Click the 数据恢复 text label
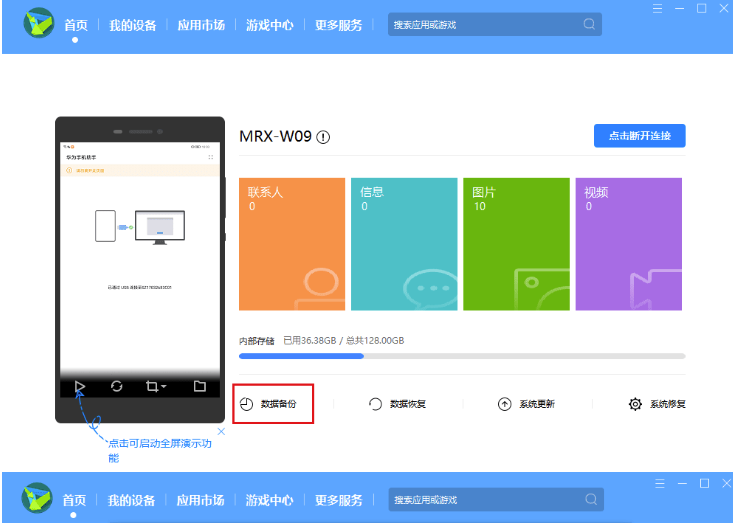 click(408, 404)
